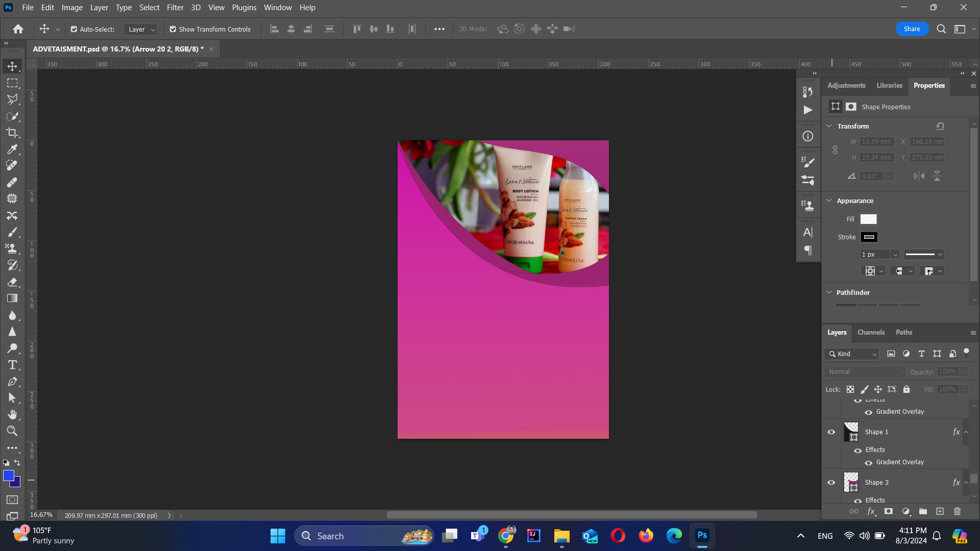This screenshot has height=551, width=980.
Task: Open more options ellipsis in options bar
Action: (x=439, y=29)
